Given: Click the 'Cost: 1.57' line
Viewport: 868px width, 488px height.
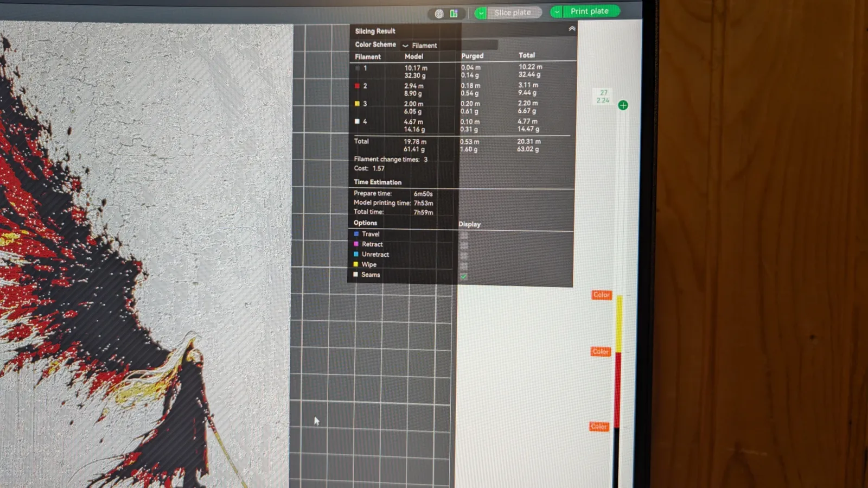Looking at the screenshot, I should (369, 168).
